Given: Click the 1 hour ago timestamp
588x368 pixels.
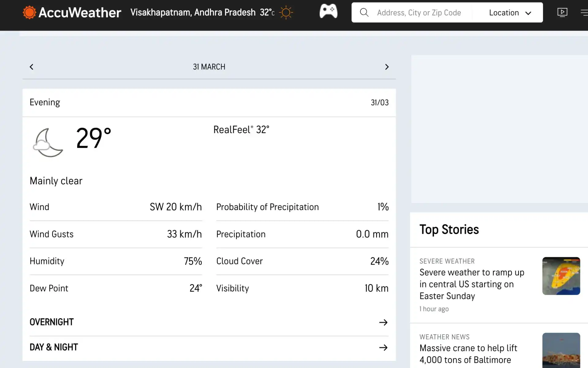Looking at the screenshot, I should [434, 309].
